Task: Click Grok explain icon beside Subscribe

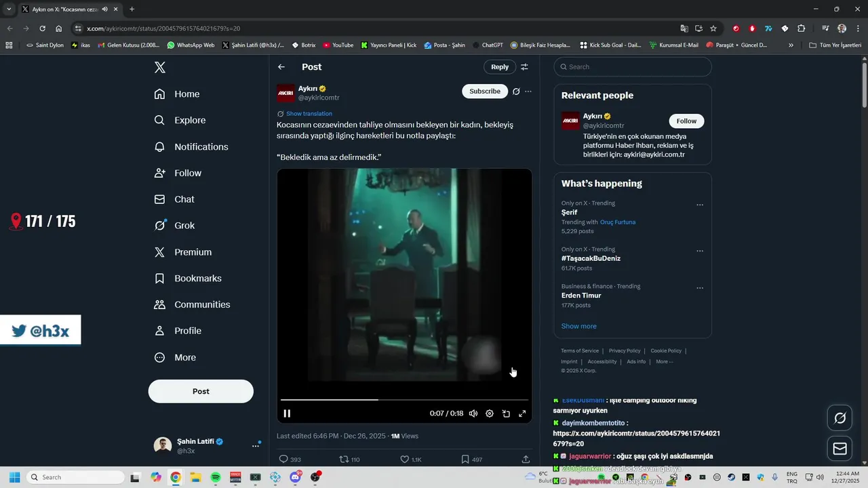Action: pyautogui.click(x=516, y=91)
